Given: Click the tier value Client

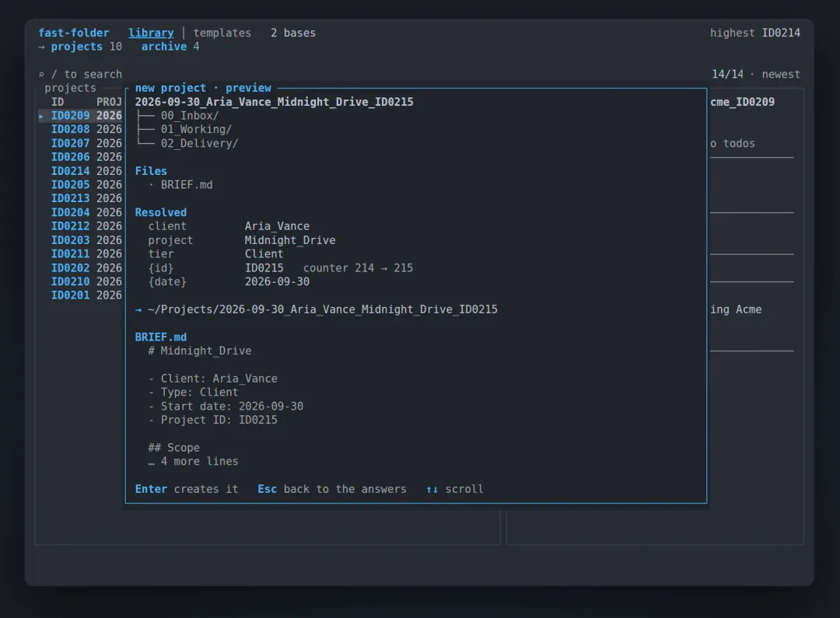Looking at the screenshot, I should tap(264, 254).
